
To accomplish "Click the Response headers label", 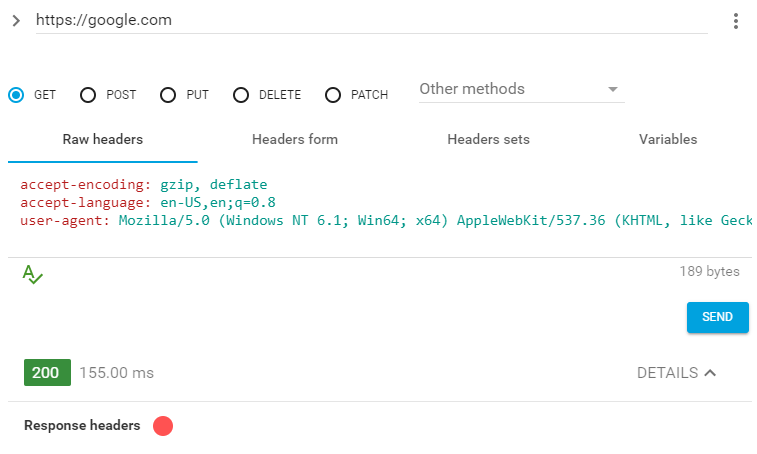I will [82, 426].
